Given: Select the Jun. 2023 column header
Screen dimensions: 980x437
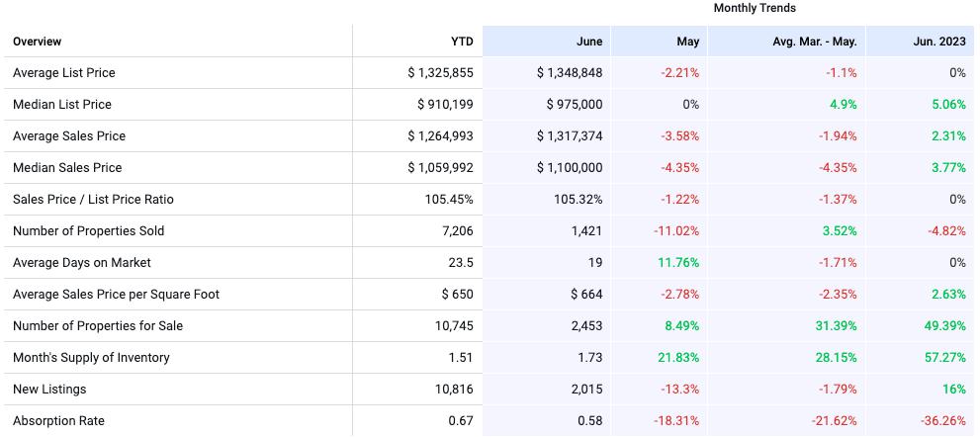Looking at the screenshot, I should 939,42.
